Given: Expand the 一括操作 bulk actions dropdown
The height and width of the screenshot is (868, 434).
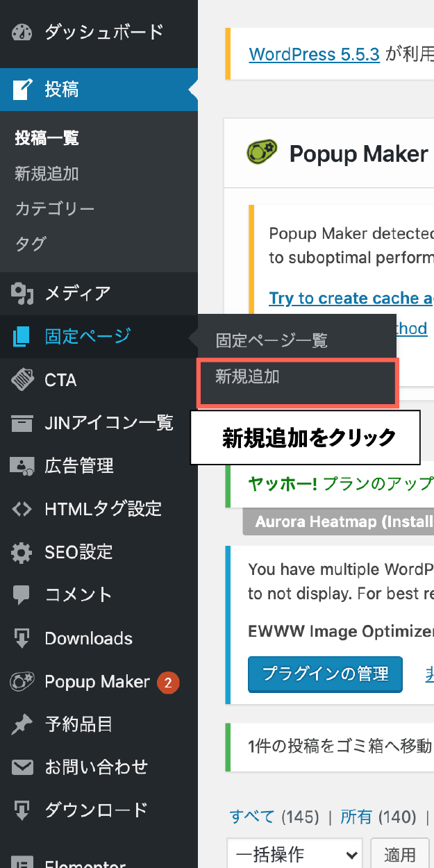Looking at the screenshot, I should click(295, 854).
